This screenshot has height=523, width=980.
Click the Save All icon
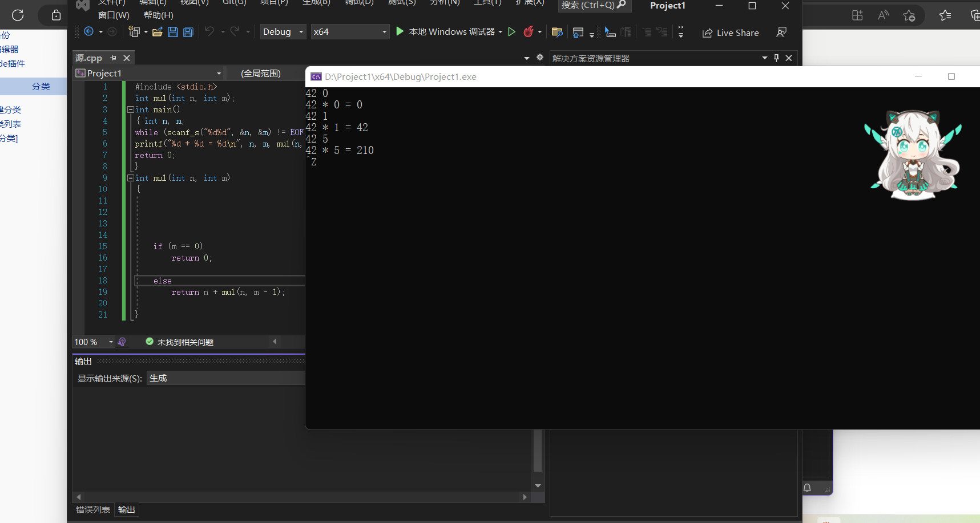click(188, 32)
